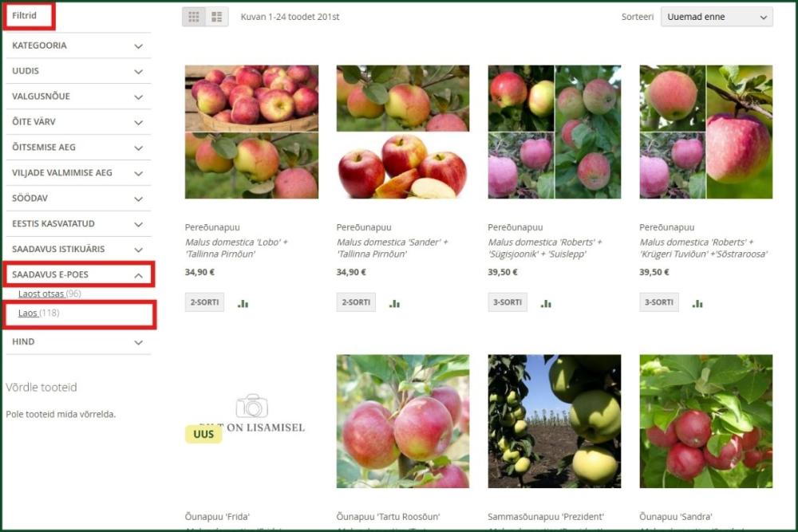This screenshot has width=798, height=532.
Task: Open the Sorteeri 'Uuemad enne' dropdown
Action: 717,17
